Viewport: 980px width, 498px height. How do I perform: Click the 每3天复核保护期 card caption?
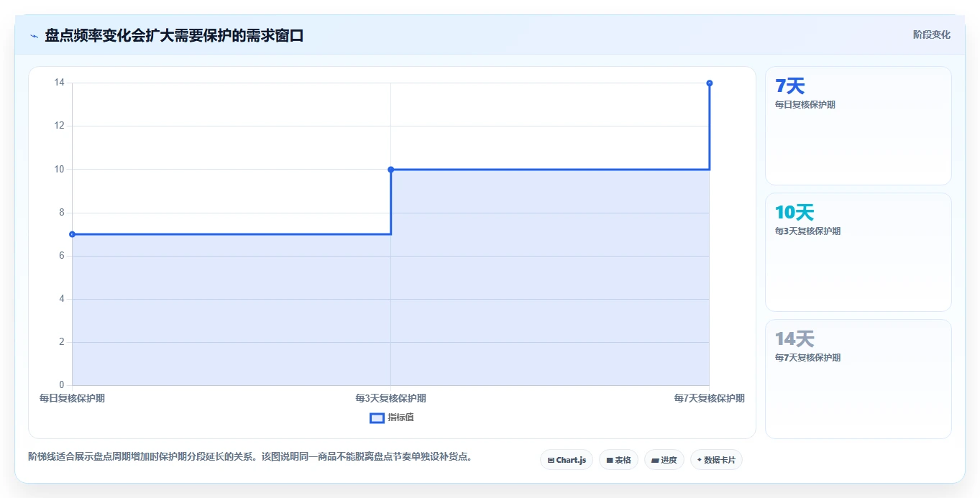click(808, 231)
